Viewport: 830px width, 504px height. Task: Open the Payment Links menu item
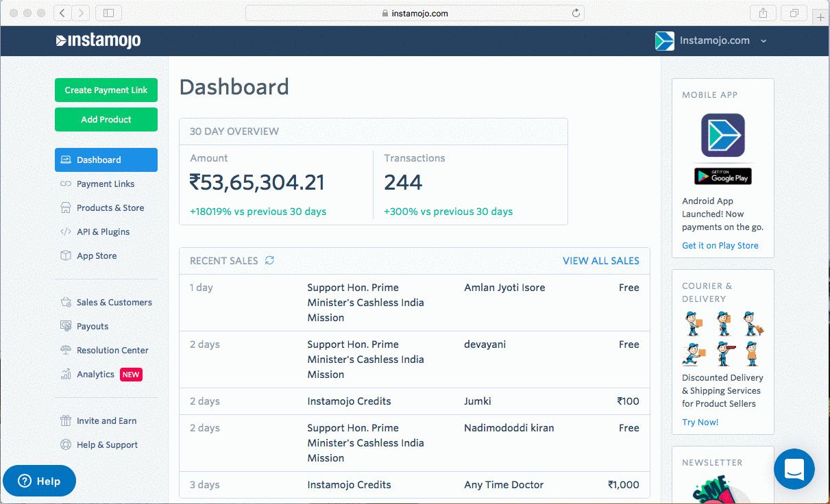point(105,184)
